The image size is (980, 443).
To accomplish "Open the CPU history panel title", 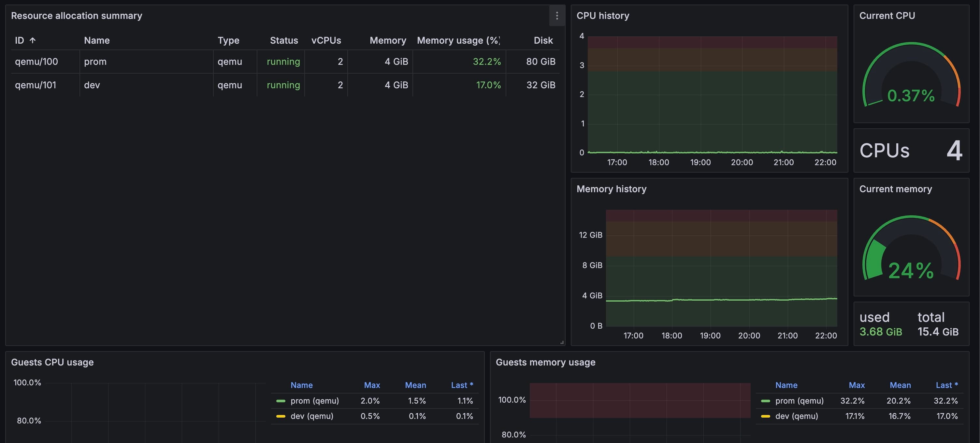I will point(603,16).
